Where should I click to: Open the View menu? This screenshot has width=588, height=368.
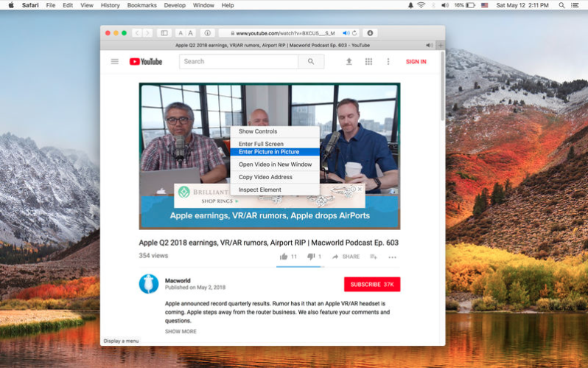coord(87,5)
